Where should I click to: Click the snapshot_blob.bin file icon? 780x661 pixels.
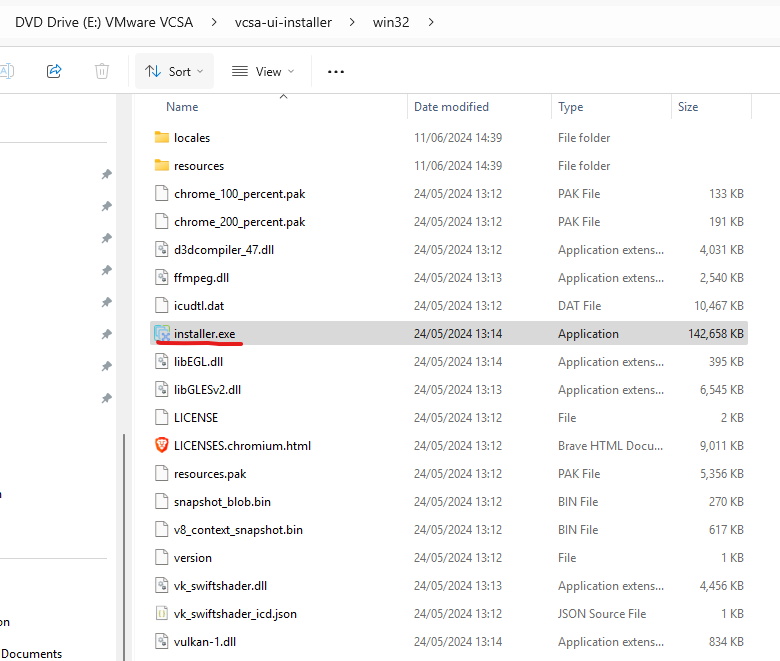(x=162, y=501)
